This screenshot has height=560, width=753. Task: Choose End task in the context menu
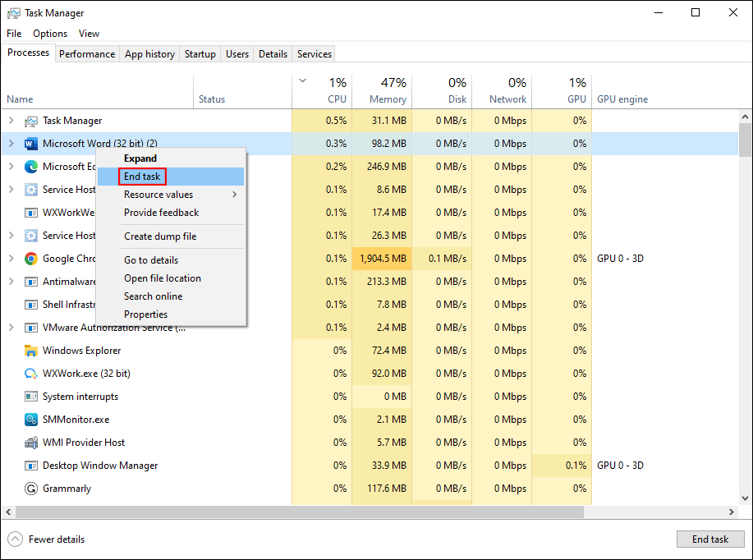pyautogui.click(x=141, y=176)
